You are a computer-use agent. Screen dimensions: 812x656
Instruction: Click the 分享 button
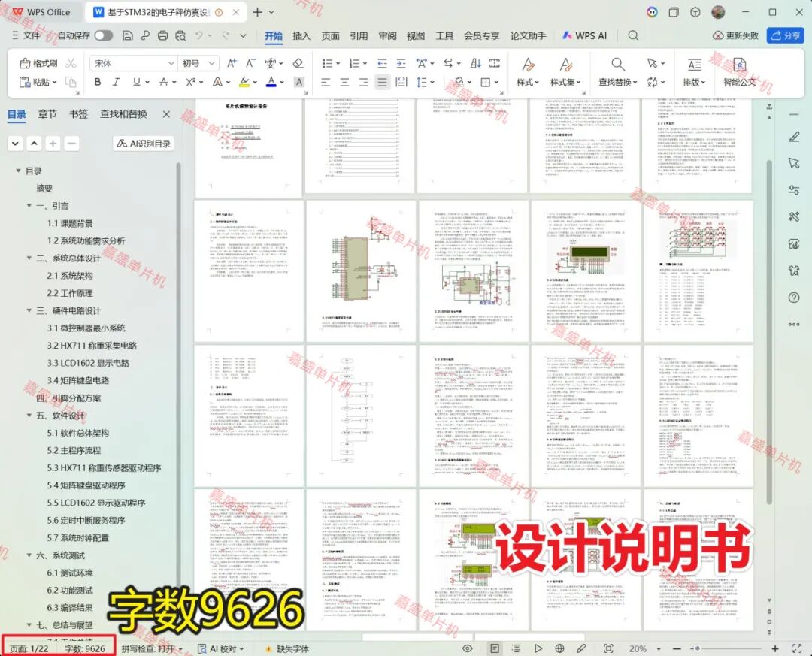click(786, 35)
